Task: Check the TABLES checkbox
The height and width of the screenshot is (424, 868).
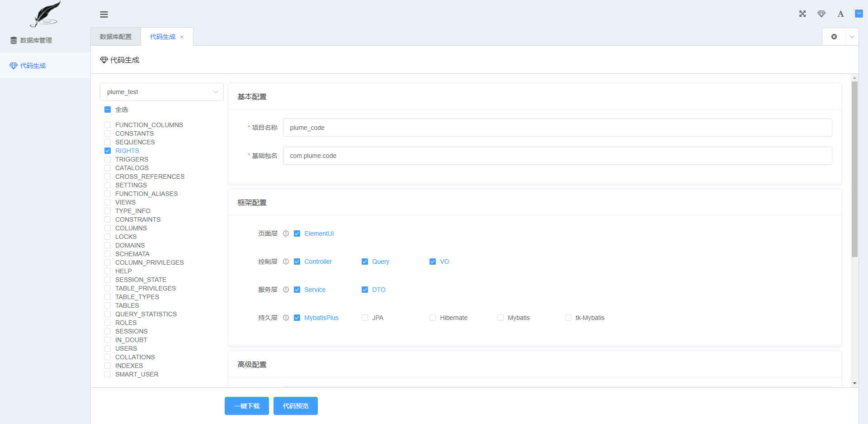Action: (108, 305)
